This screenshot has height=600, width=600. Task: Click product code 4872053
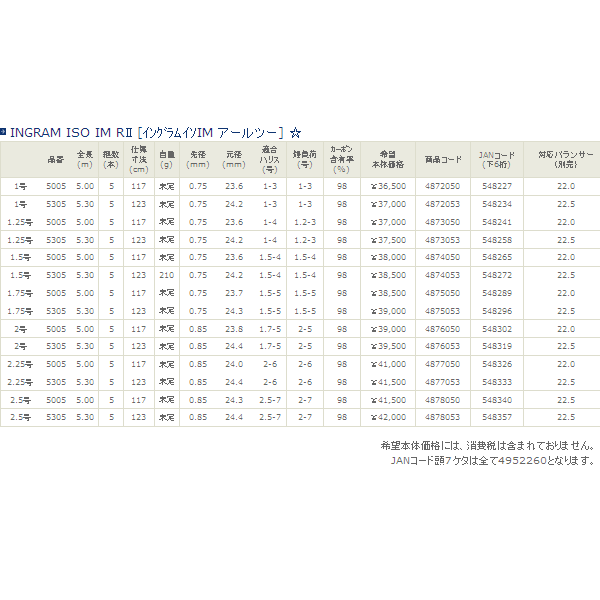[442, 204]
